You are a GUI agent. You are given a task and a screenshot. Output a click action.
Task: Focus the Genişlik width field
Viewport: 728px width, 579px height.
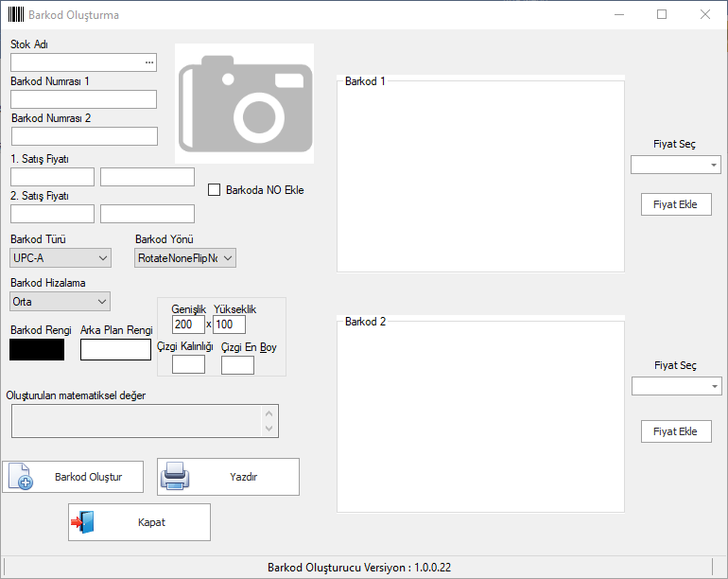coord(188,325)
